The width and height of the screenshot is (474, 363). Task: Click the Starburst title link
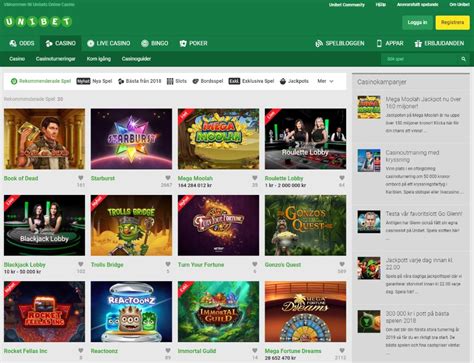click(103, 178)
